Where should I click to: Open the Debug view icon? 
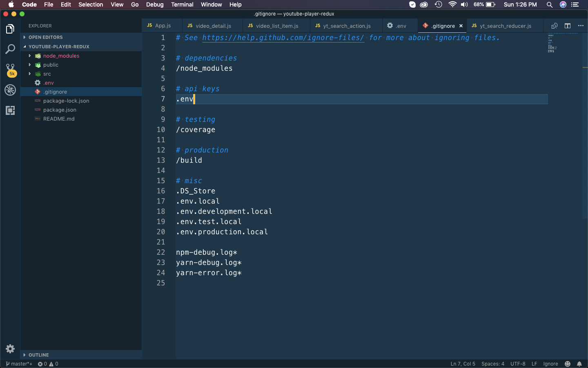tap(10, 90)
